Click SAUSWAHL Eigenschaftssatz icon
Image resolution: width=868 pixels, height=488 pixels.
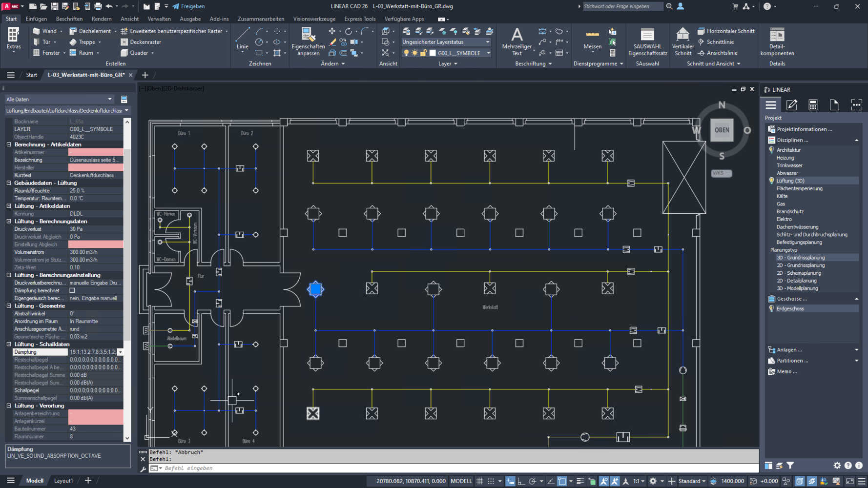click(647, 41)
